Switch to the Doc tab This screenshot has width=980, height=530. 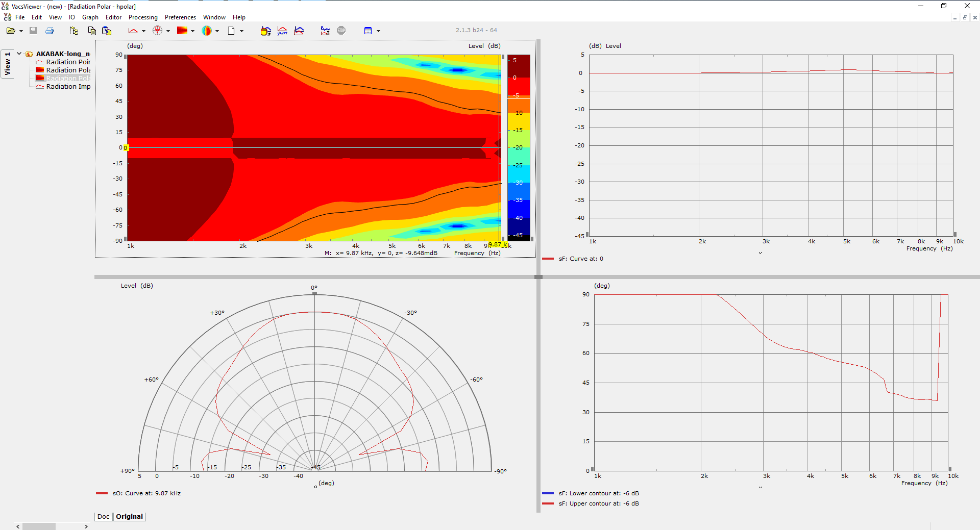point(103,516)
